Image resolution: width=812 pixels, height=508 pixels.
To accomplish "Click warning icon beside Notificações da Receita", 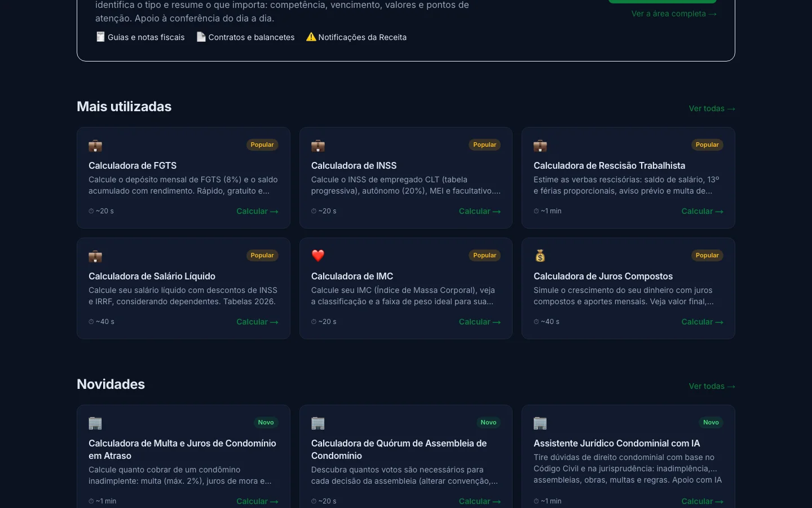I will pyautogui.click(x=311, y=37).
